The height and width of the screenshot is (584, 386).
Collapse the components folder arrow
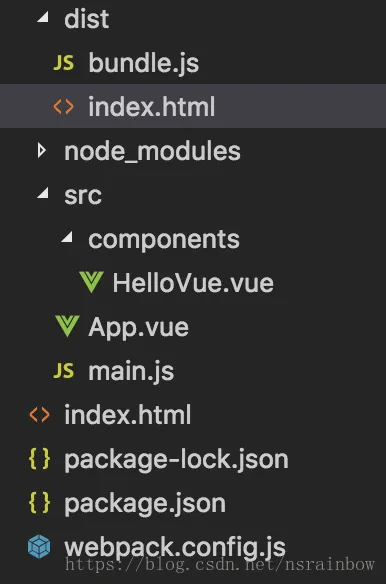(x=67, y=237)
